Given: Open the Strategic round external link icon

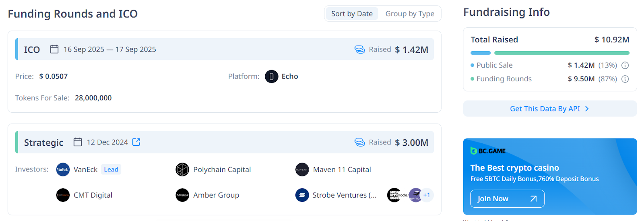Looking at the screenshot, I should coord(136,142).
